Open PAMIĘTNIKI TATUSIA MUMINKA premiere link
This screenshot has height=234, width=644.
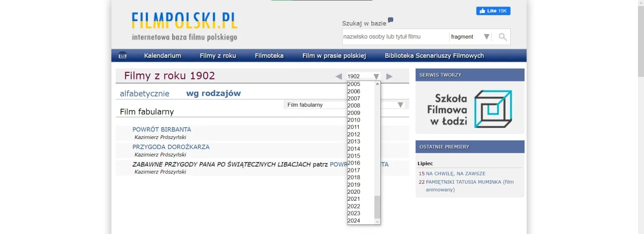[470, 186]
